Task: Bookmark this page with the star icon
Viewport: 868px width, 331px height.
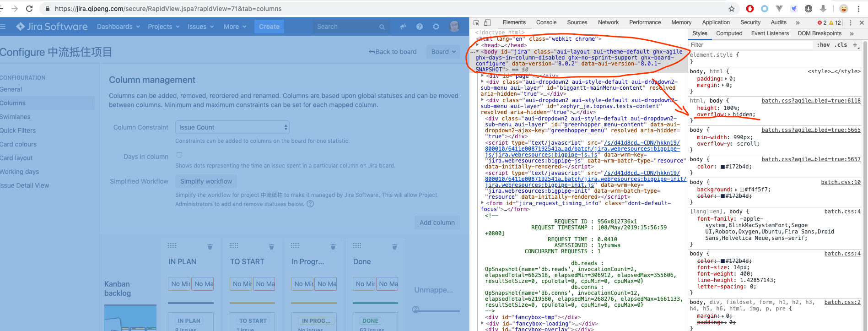Action: (x=732, y=9)
